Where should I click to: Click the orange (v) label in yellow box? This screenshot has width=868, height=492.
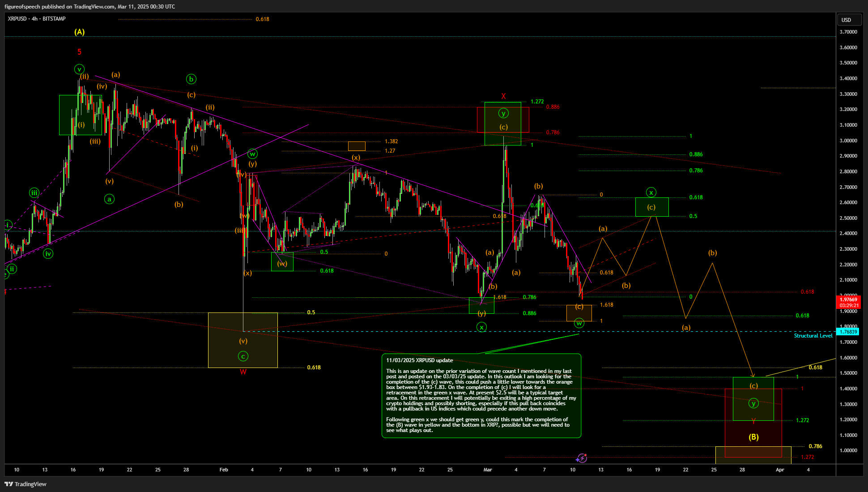pos(243,341)
